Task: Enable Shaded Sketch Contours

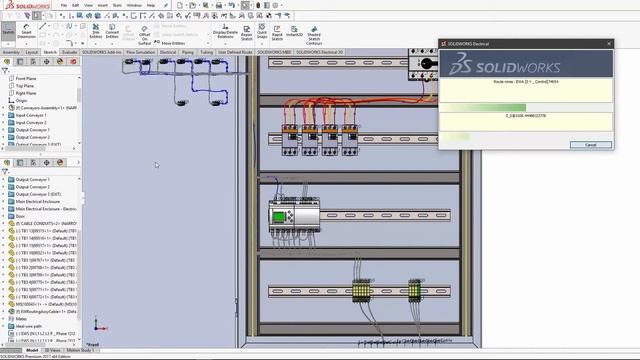Action: coord(314,36)
